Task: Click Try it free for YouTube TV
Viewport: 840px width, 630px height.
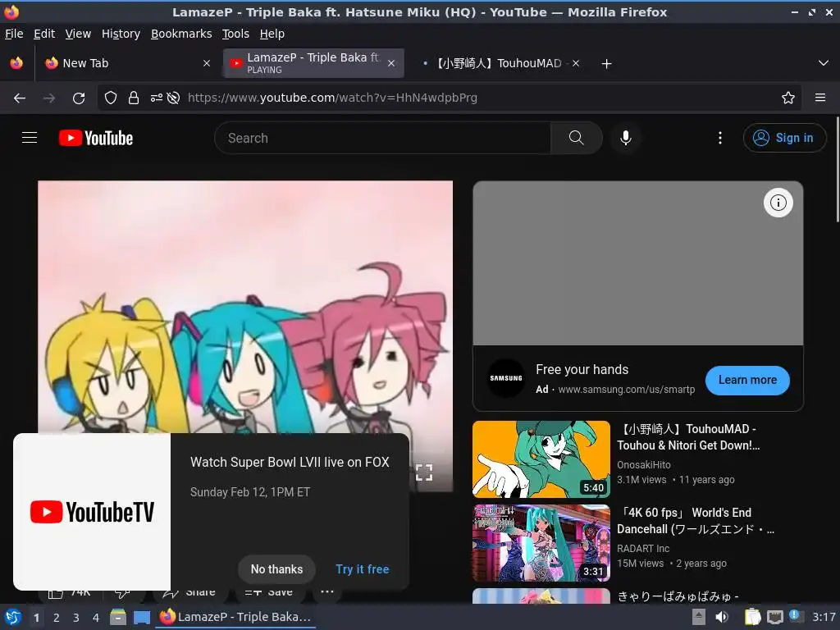Action: [362, 569]
